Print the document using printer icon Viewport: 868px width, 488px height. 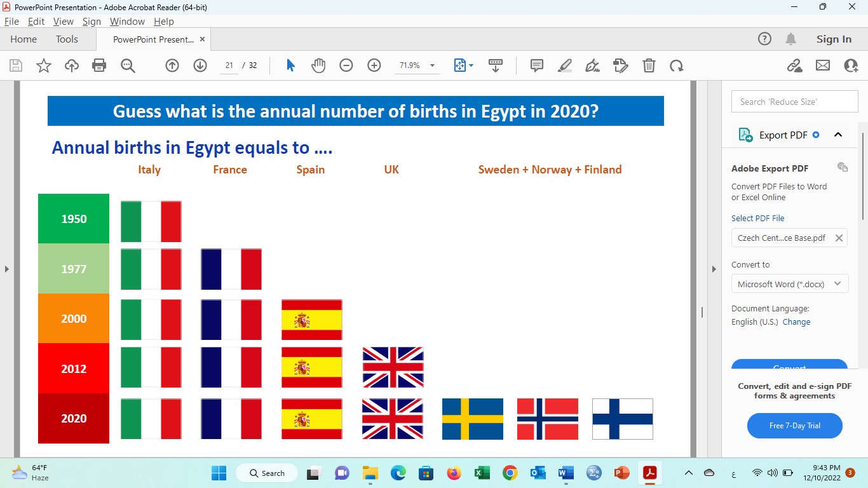tap(99, 65)
